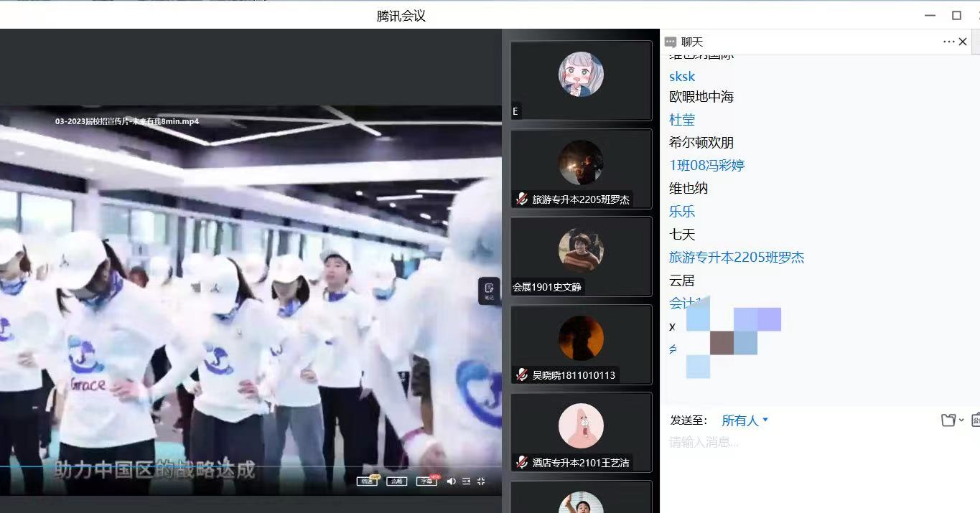Expand the 所有人 recipient dropdown
This screenshot has width=980, height=513.
pos(745,420)
